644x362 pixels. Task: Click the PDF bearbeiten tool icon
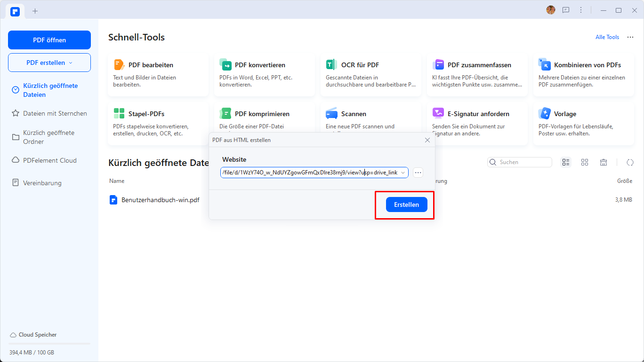[119, 65]
